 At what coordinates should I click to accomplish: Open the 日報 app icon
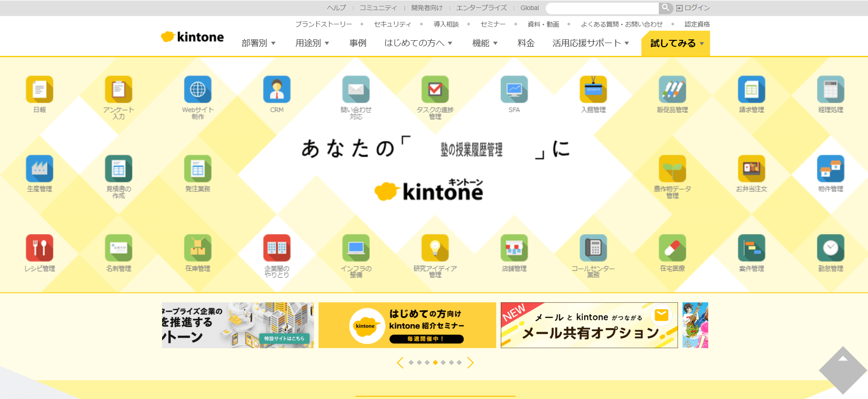39,89
